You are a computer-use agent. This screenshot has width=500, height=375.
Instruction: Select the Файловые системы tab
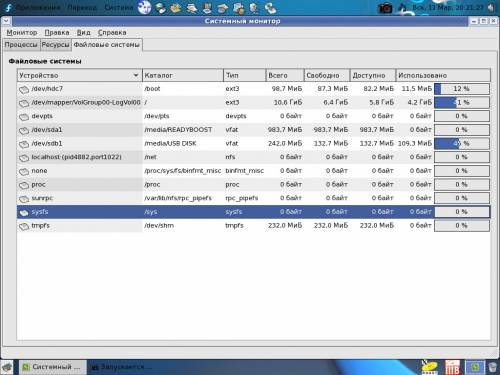pos(107,45)
